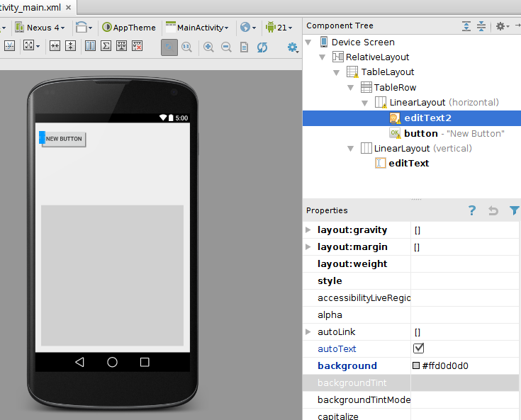Screen dimensions: 521x420
Task: Clear all weights with red X icon
Action: tap(138, 46)
